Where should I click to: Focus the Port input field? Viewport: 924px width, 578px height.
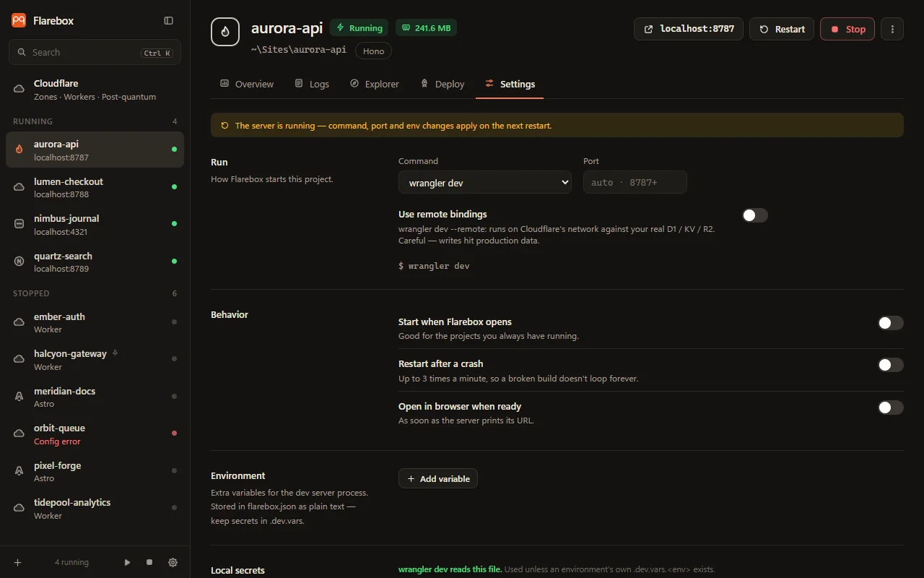[635, 183]
